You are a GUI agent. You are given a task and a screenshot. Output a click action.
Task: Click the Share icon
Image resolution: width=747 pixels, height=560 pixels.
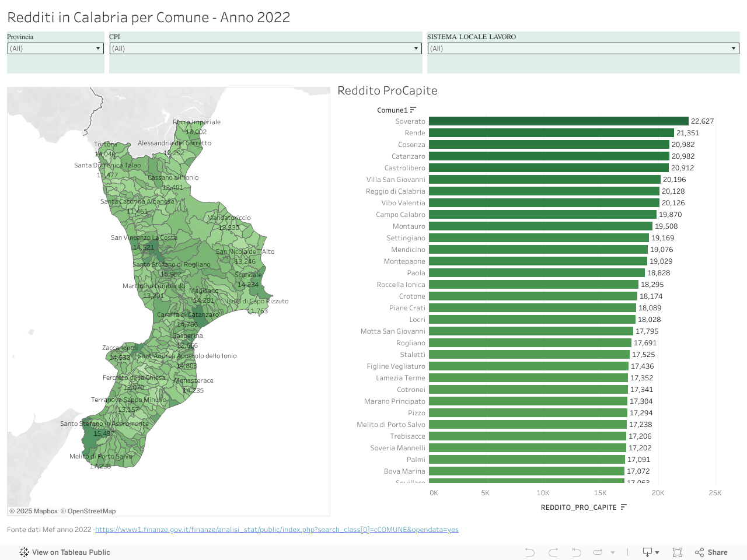pyautogui.click(x=711, y=552)
